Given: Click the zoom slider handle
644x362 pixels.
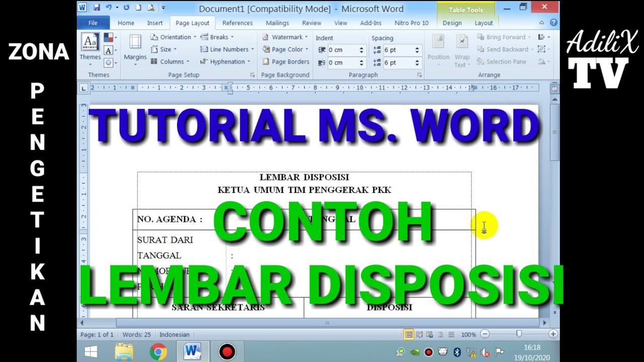Looking at the screenshot, I should [x=519, y=334].
